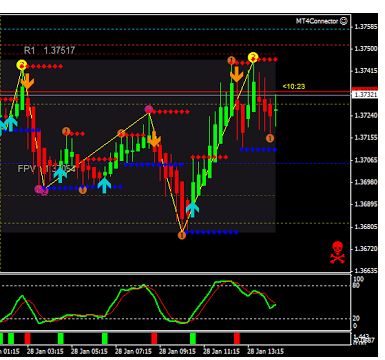This screenshot has width=385, height=360.
Task: Click stochastic scale level 100
Action: pos(359,279)
